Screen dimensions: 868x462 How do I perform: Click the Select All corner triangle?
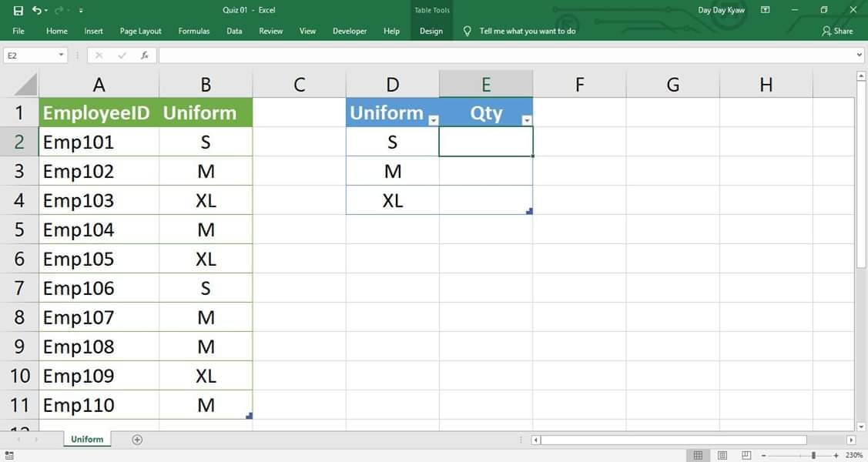(x=25, y=84)
